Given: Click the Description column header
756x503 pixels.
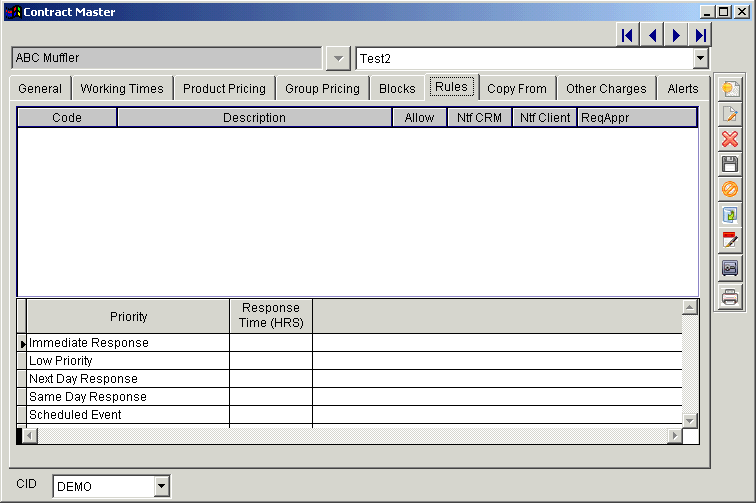Looking at the screenshot, I should [254, 118].
